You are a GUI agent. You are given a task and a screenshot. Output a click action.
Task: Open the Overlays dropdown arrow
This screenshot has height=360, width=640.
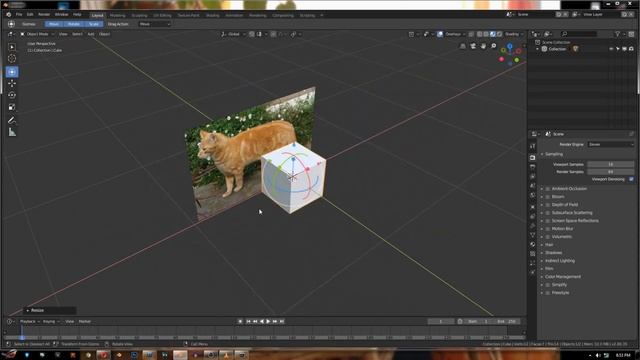tap(464, 34)
